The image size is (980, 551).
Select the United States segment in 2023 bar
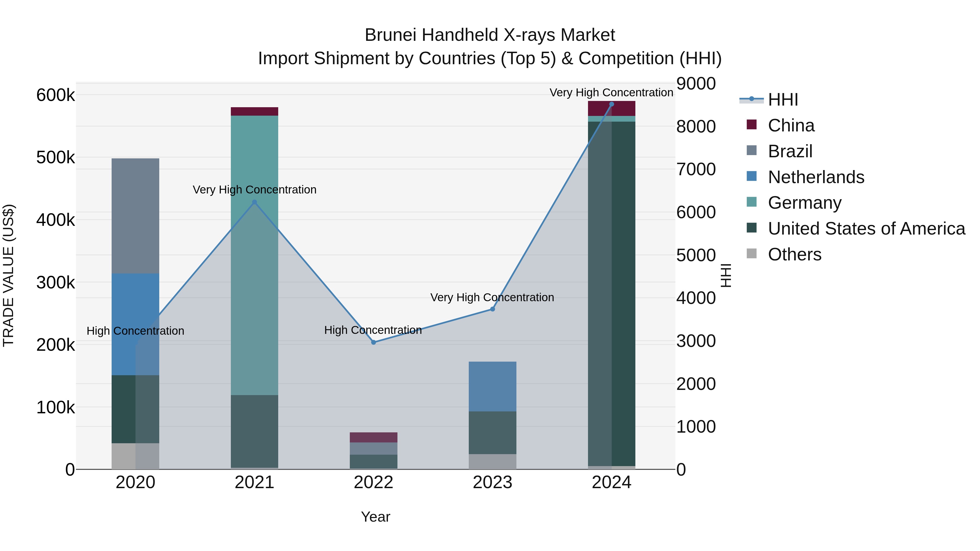tap(492, 433)
